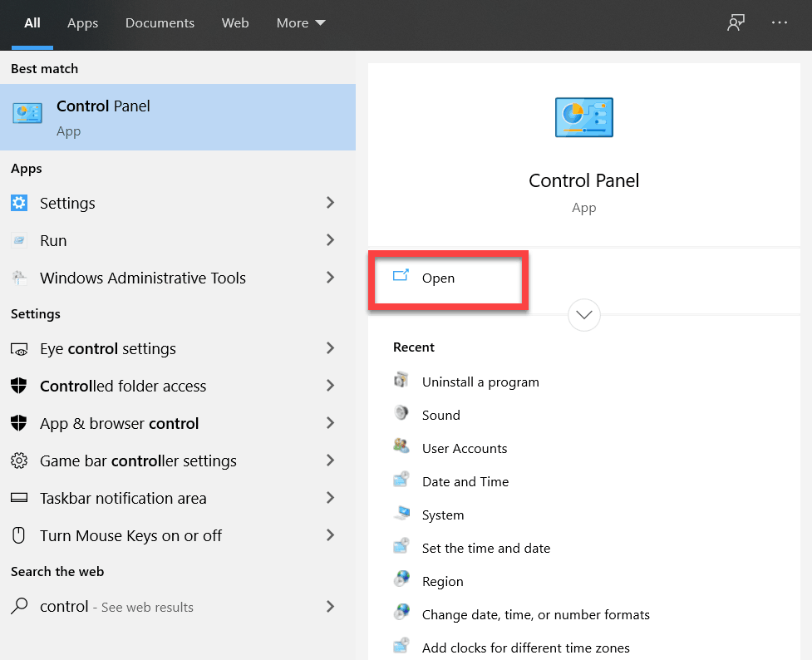Open Set the time and date
Viewport: 812px width, 660px height.
(486, 548)
